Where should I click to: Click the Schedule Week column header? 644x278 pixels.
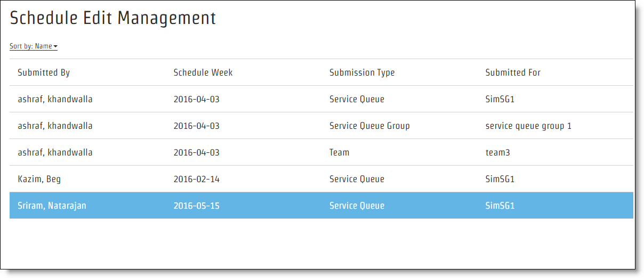click(x=203, y=72)
